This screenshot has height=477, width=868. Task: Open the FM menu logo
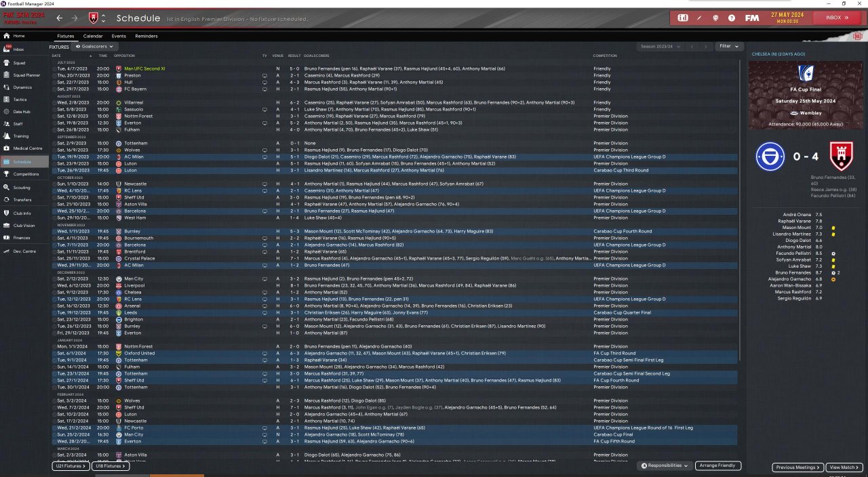[x=752, y=18]
